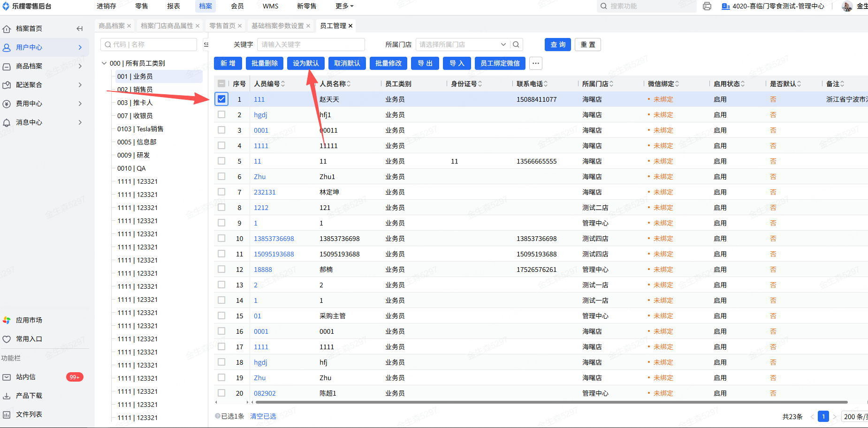This screenshot has height=428, width=868.
Task: Open 应用市场 from the sidebar
Action: (29, 320)
